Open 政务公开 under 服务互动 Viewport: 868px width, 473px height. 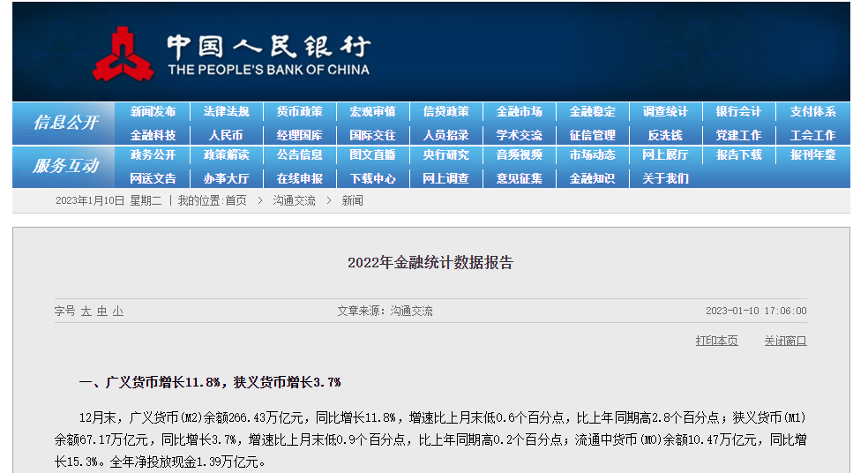click(153, 154)
